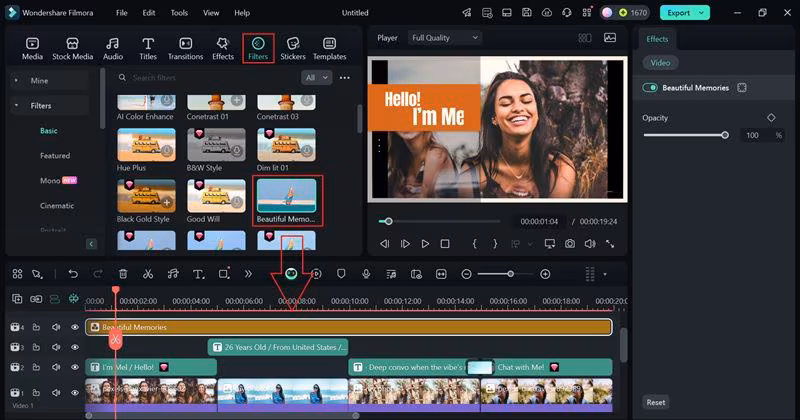Hide track 4 using its eye icon

pyautogui.click(x=74, y=327)
